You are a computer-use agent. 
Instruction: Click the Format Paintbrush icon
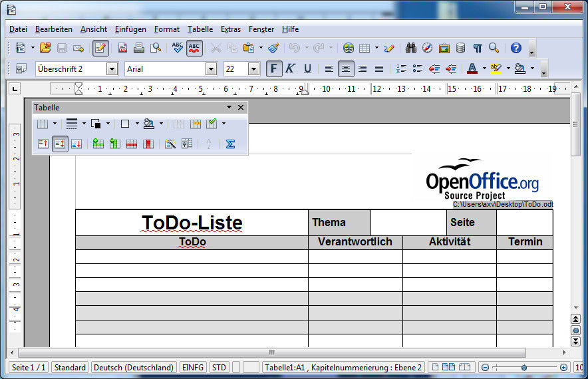pyautogui.click(x=274, y=48)
